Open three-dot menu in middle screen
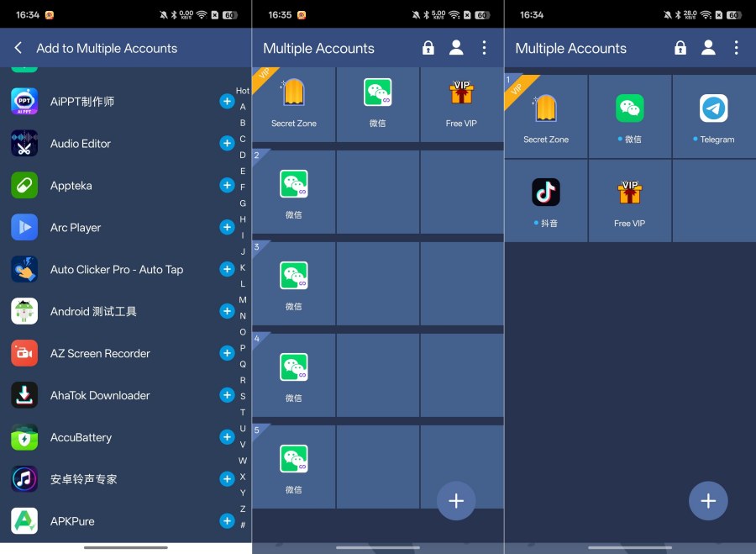Image resolution: width=756 pixels, height=554 pixels. pos(484,48)
